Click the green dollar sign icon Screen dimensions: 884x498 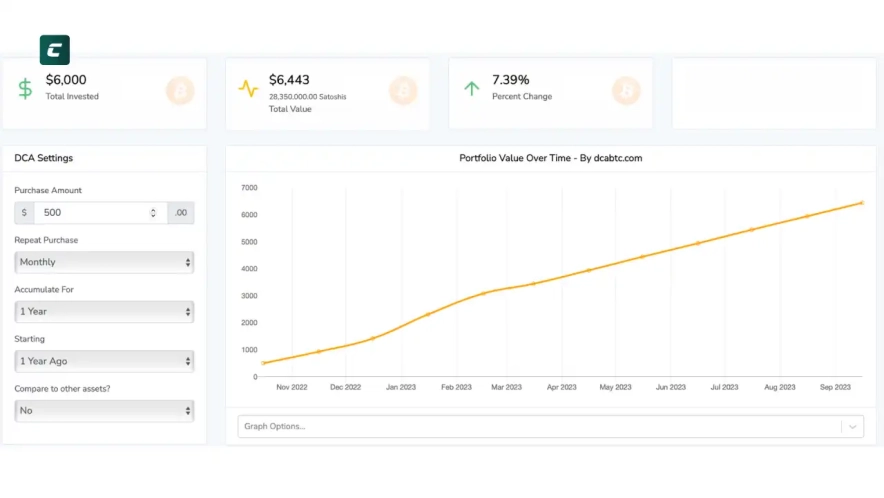[x=25, y=88]
